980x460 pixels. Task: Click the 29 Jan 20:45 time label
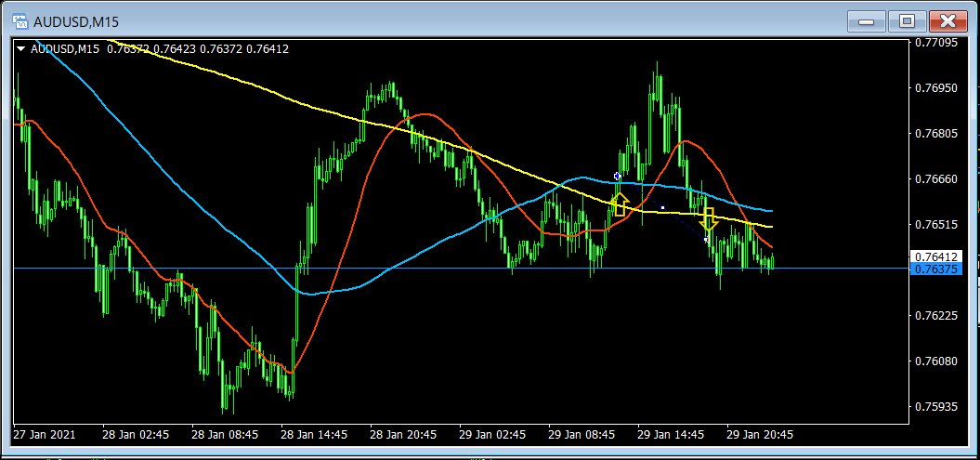760,434
